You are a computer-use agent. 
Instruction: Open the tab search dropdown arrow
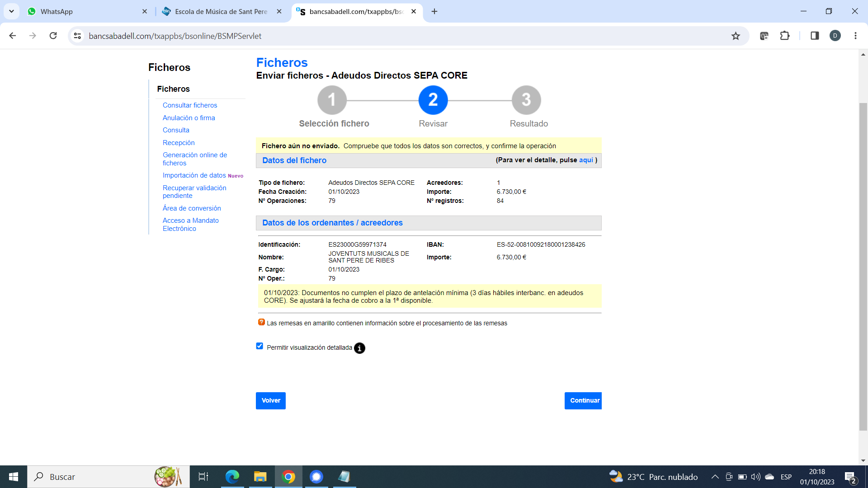click(x=11, y=11)
